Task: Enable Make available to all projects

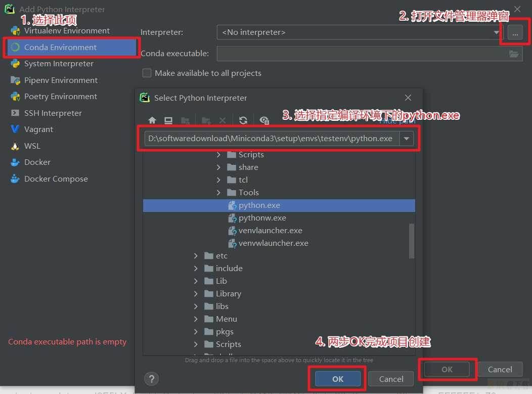Action: 147,73
